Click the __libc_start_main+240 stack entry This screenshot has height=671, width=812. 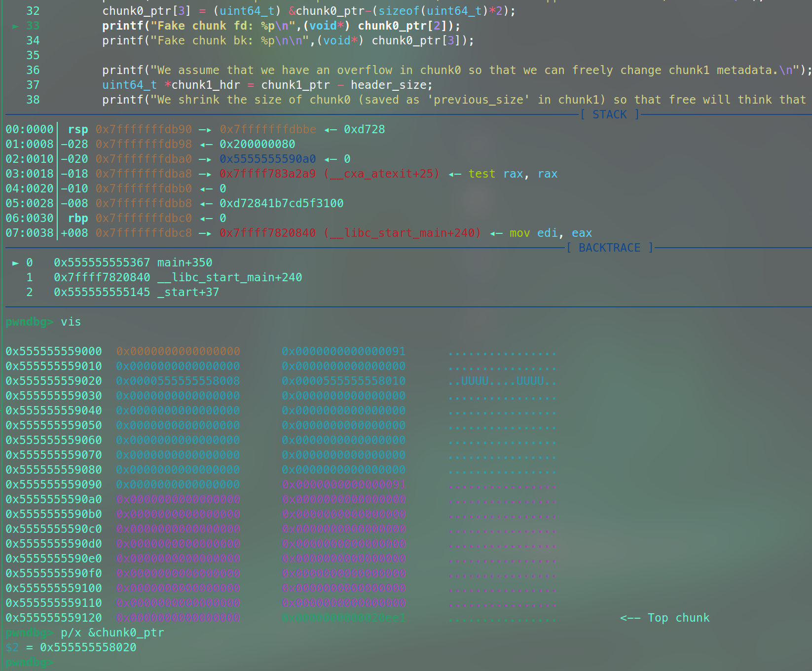pos(350,233)
